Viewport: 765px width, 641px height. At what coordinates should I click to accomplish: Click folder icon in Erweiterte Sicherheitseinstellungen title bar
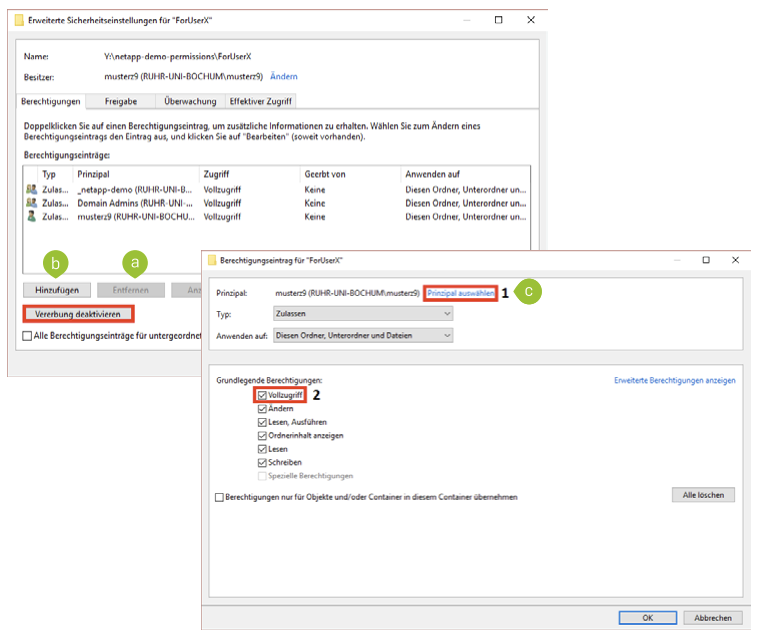click(x=20, y=20)
